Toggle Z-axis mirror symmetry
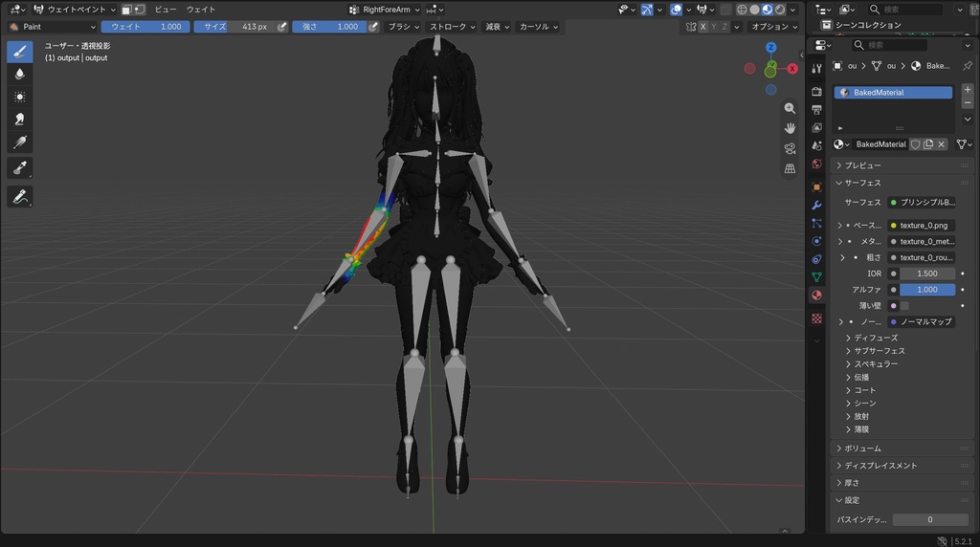This screenshot has height=547, width=980. pos(724,27)
